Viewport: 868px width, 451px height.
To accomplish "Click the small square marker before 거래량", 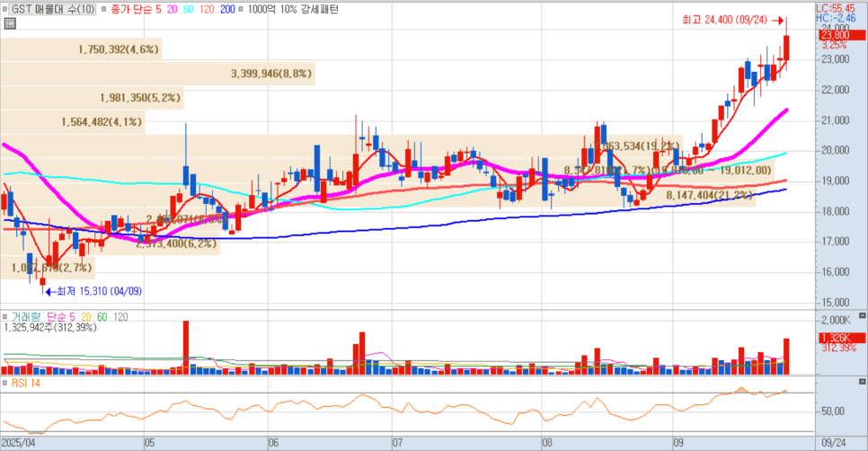I will (5, 317).
